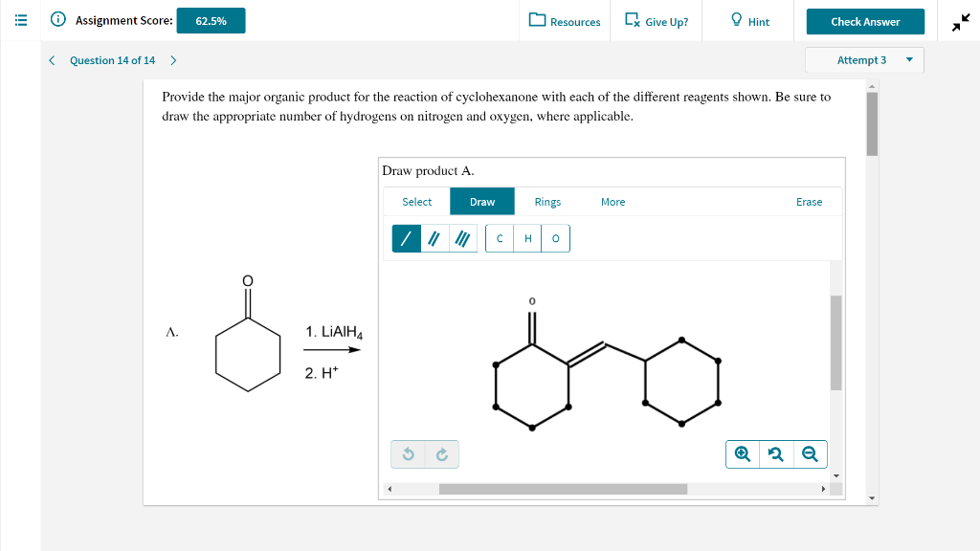Go to the next question
980x551 pixels.
[172, 59]
